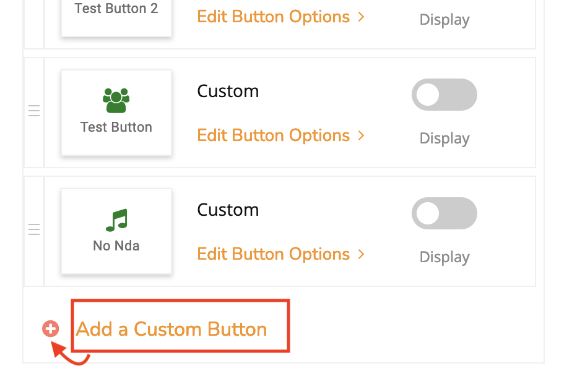Select the Custom label on No Nda row
The image size is (572, 392).
[x=228, y=210]
